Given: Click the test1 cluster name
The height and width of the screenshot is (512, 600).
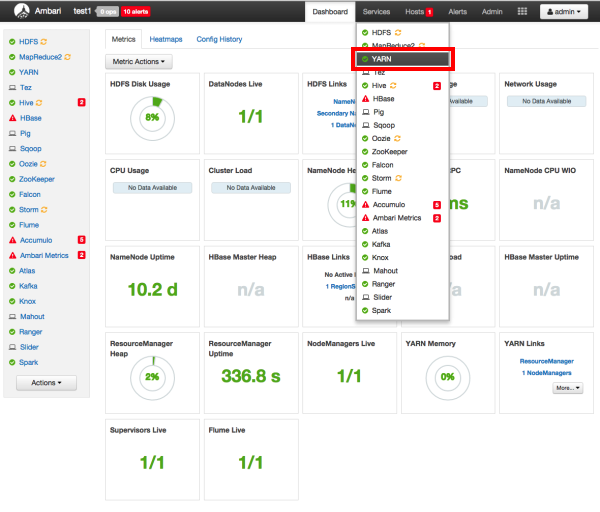Looking at the screenshot, I should (82, 11).
